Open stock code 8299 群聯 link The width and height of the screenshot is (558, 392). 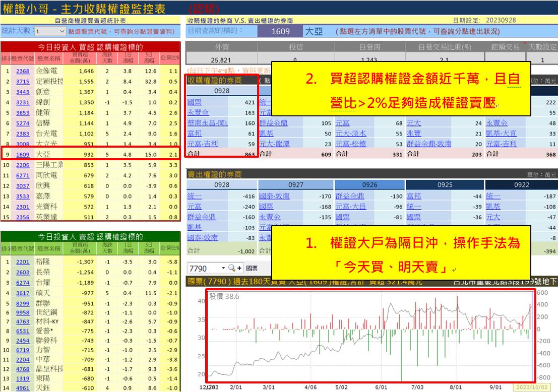point(23,304)
